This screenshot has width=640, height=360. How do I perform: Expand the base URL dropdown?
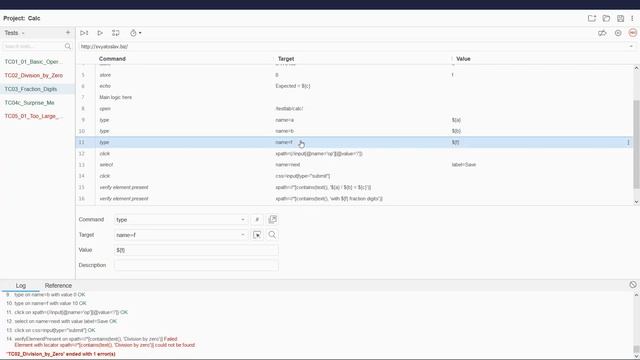(631, 47)
